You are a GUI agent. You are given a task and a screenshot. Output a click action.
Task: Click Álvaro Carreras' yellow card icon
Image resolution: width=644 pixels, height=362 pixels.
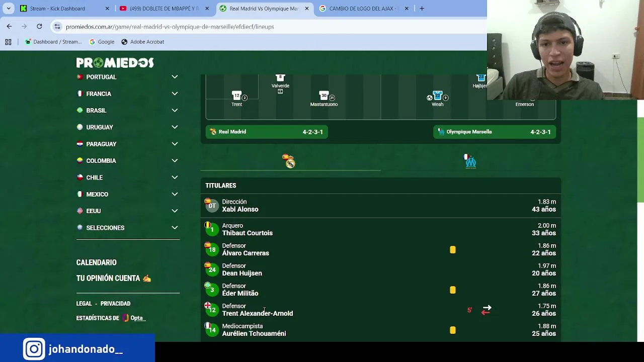[x=453, y=250]
